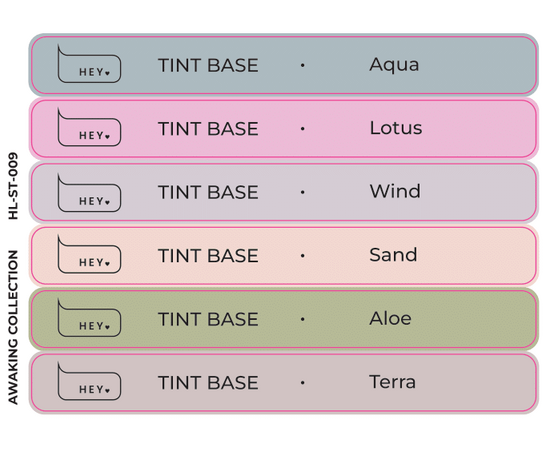Select the Terra color name
This screenshot has height=450, width=550.
(393, 382)
